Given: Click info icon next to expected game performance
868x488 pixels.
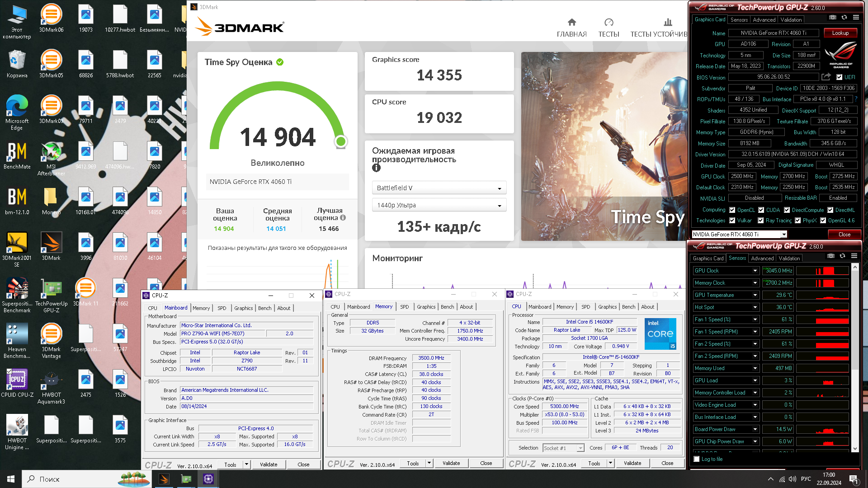Looking at the screenshot, I should tap(376, 168).
